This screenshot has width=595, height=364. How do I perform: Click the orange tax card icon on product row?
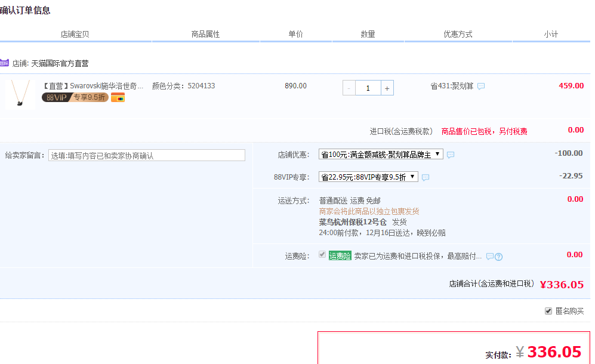pos(118,97)
